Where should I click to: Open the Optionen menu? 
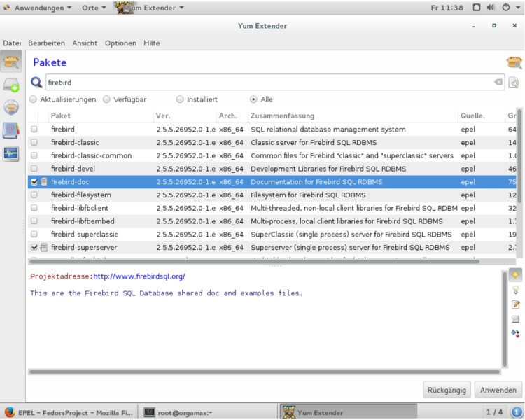[120, 43]
